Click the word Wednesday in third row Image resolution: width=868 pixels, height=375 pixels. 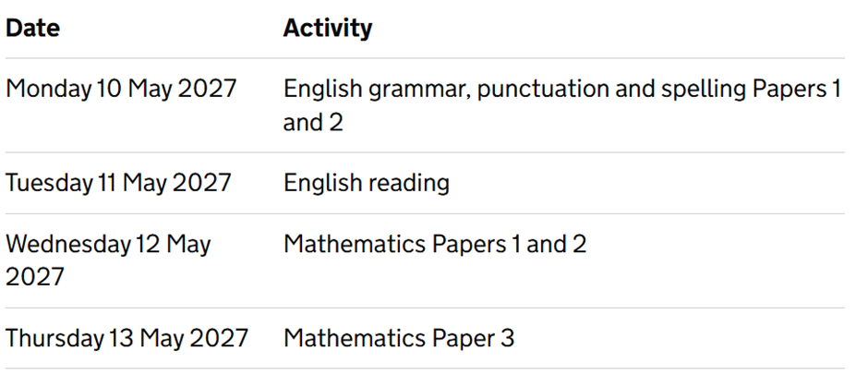67,244
